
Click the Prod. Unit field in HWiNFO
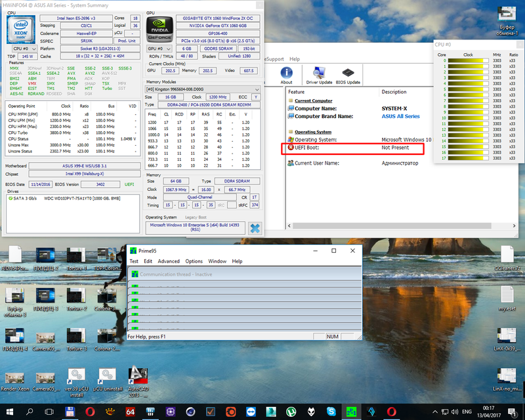(127, 41)
